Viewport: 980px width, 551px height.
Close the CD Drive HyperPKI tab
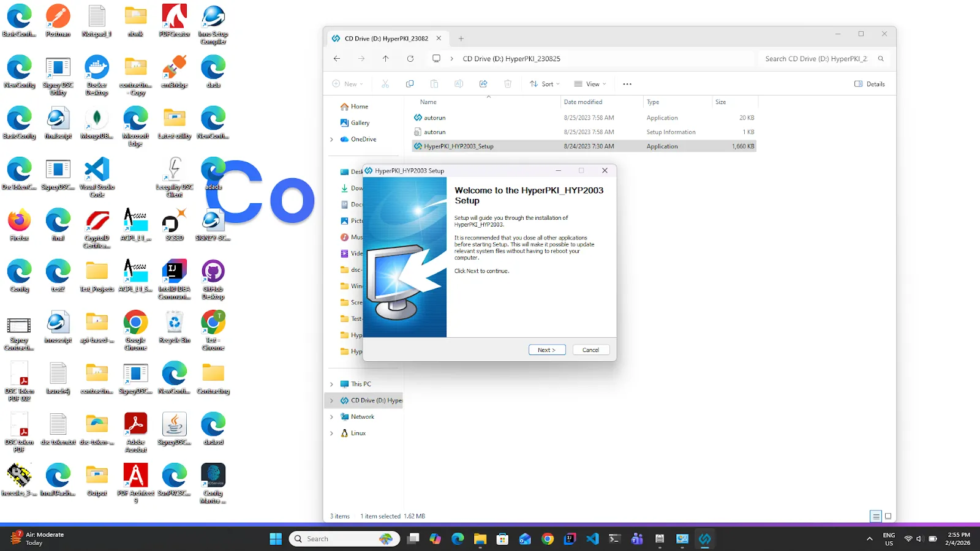[x=439, y=39]
